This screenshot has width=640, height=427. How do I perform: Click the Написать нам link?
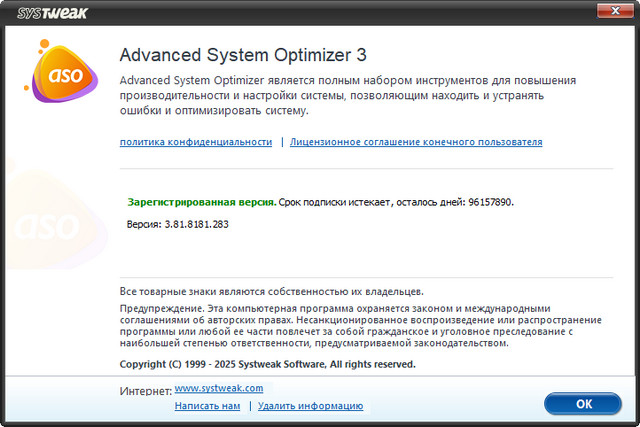click(x=207, y=406)
